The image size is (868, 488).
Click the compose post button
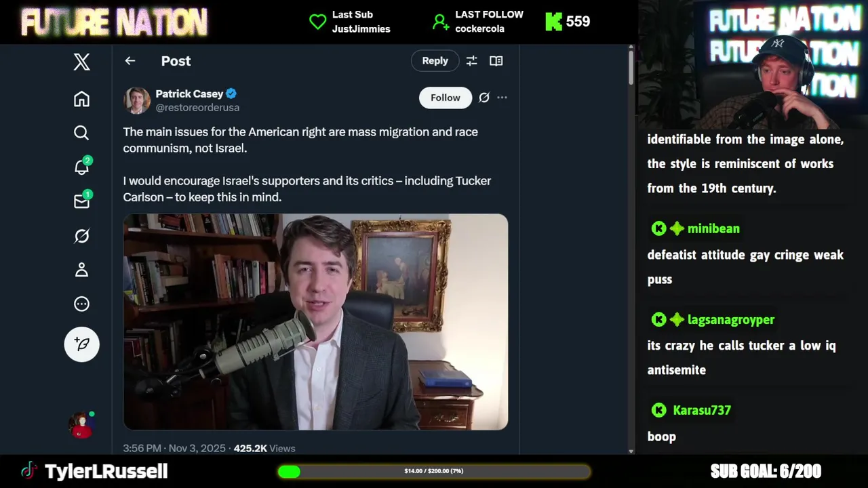tap(81, 344)
